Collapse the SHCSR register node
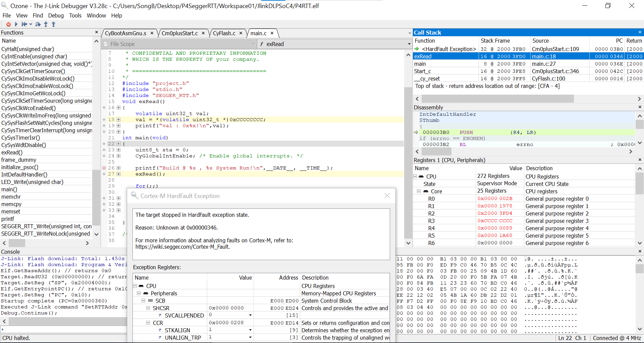Screen dimensions: 644x343 [x=148, y=308]
